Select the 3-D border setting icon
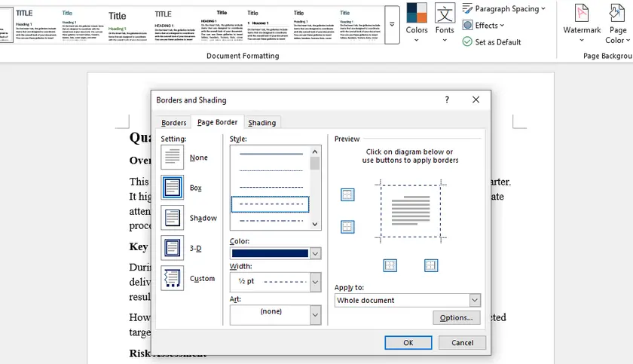633x364 pixels. pyautogui.click(x=172, y=248)
